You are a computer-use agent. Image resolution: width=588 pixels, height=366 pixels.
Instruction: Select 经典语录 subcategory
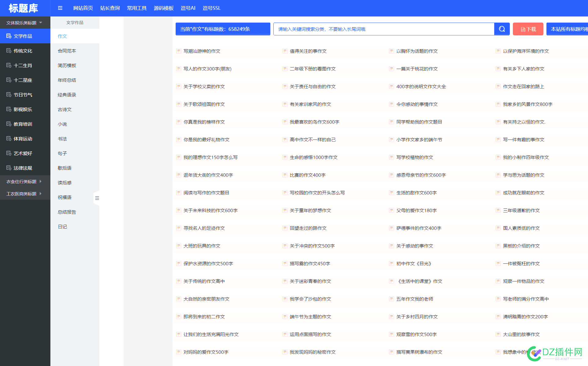click(67, 95)
